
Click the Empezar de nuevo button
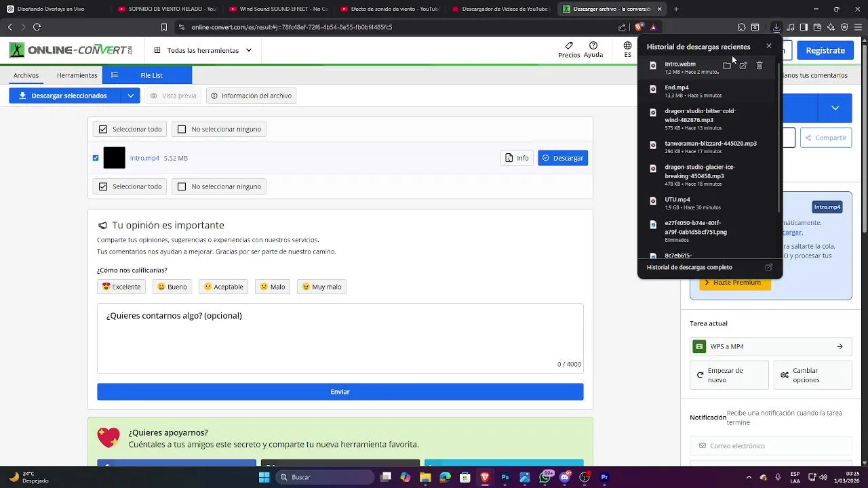point(729,375)
